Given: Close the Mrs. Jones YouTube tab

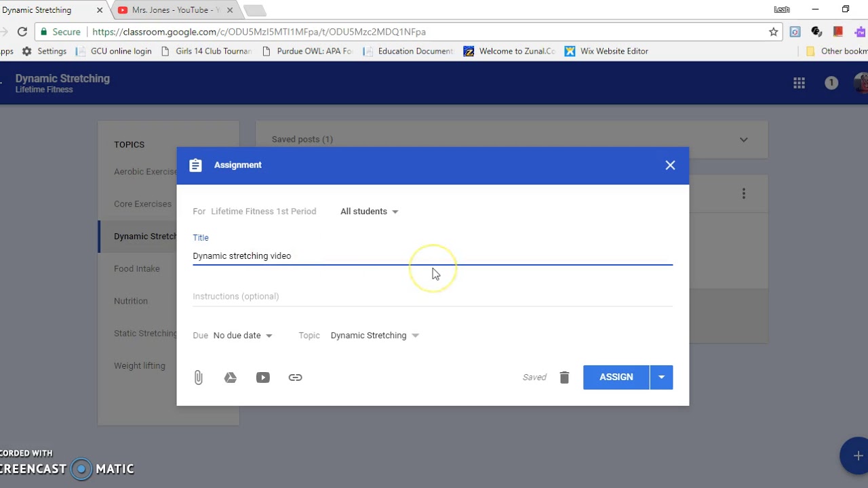Looking at the screenshot, I should tap(230, 10).
